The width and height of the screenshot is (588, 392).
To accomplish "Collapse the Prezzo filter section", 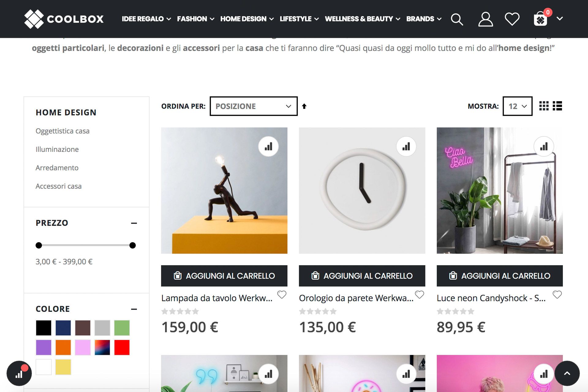I will click(x=134, y=223).
